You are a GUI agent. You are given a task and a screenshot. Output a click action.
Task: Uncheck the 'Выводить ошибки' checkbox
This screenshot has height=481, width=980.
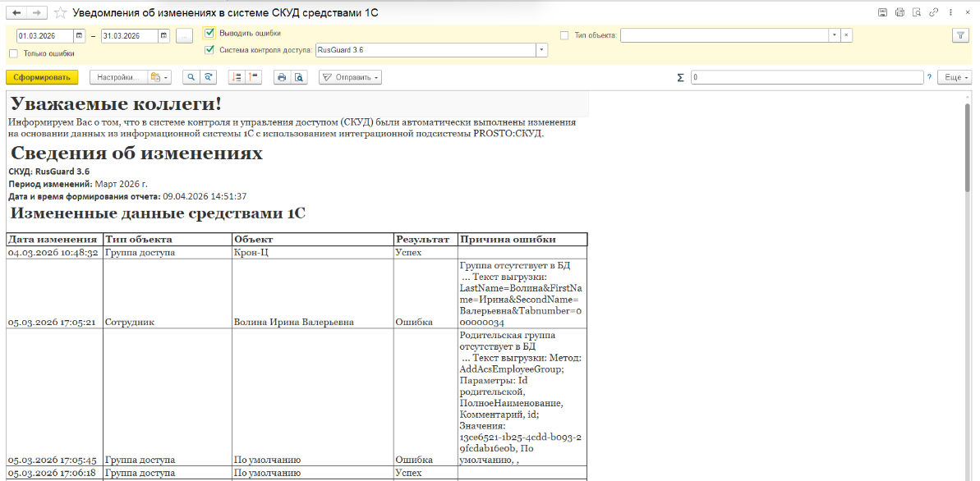(x=209, y=34)
